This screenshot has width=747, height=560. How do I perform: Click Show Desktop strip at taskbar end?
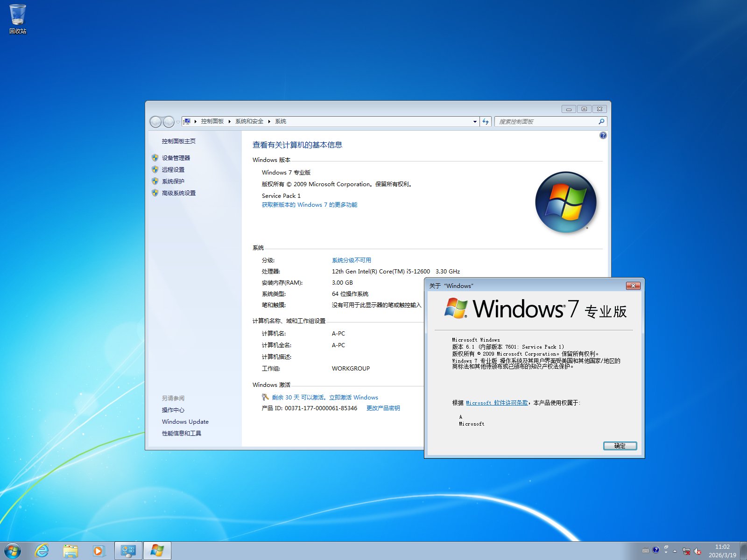(743, 551)
